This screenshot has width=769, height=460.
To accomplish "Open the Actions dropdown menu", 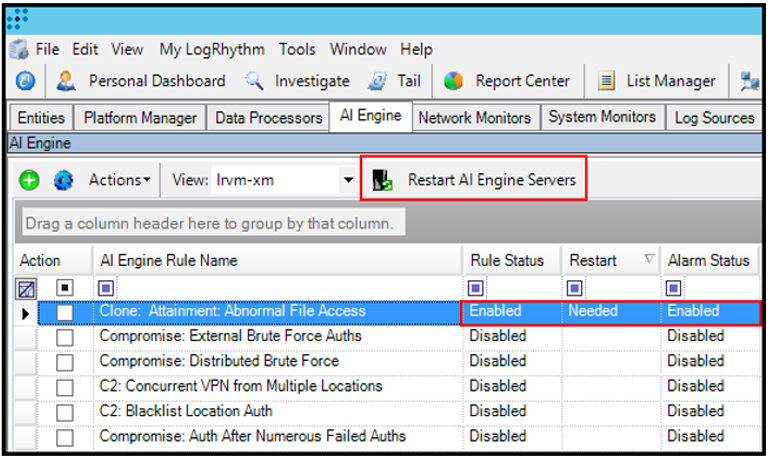I will coord(119,180).
